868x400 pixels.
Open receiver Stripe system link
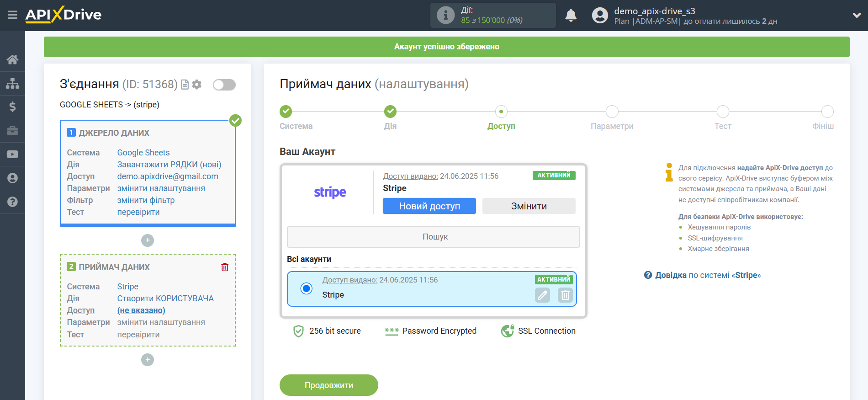(127, 287)
